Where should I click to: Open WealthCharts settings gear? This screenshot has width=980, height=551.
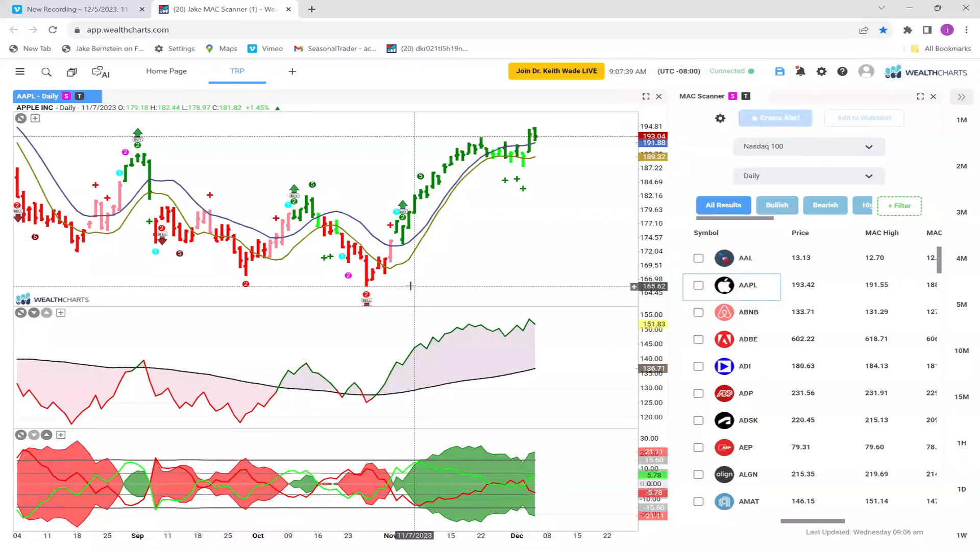pos(821,71)
